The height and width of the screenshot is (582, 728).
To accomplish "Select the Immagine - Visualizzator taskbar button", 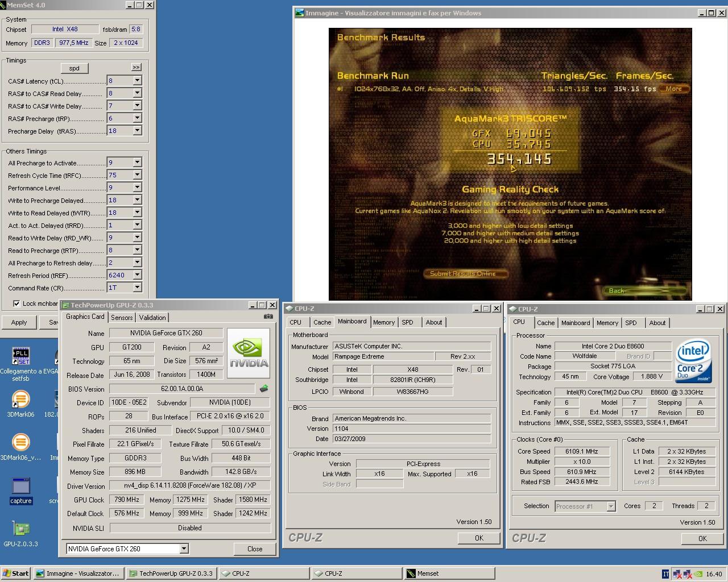I will [79, 573].
